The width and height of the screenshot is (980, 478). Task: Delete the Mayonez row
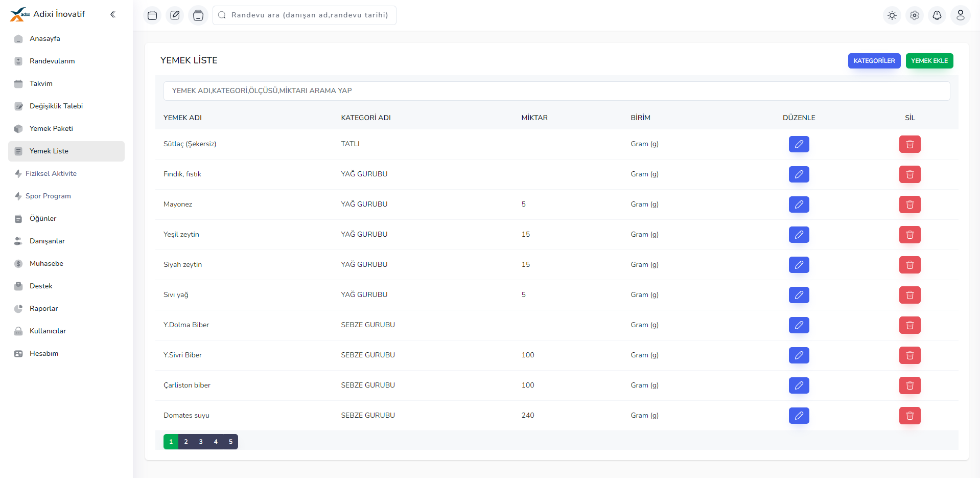[x=910, y=204]
